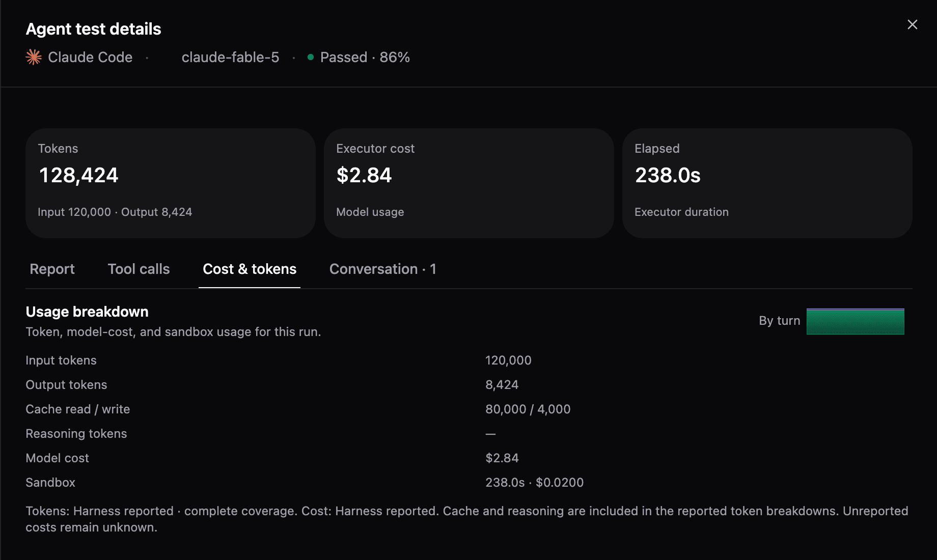Click the 'Reasoning tokens' row label
937x560 pixels.
(x=76, y=434)
